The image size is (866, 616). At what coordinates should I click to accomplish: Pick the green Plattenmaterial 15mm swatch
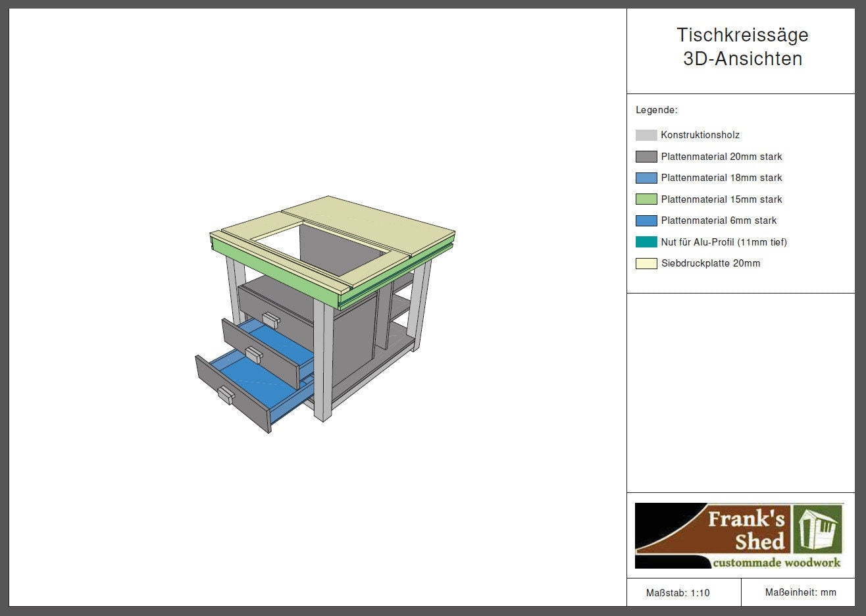[x=646, y=199]
